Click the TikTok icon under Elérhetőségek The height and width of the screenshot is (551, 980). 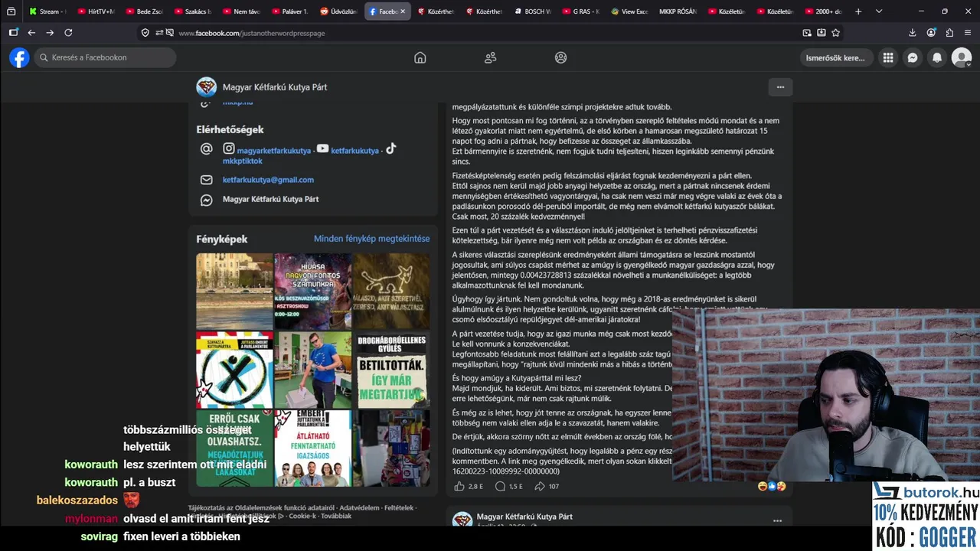390,148
